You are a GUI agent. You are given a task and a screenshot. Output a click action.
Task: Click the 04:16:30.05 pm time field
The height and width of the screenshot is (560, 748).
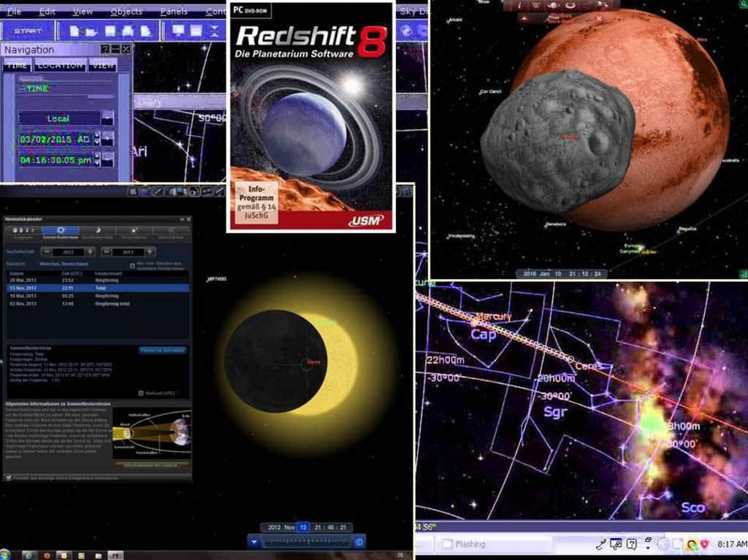tap(56, 160)
